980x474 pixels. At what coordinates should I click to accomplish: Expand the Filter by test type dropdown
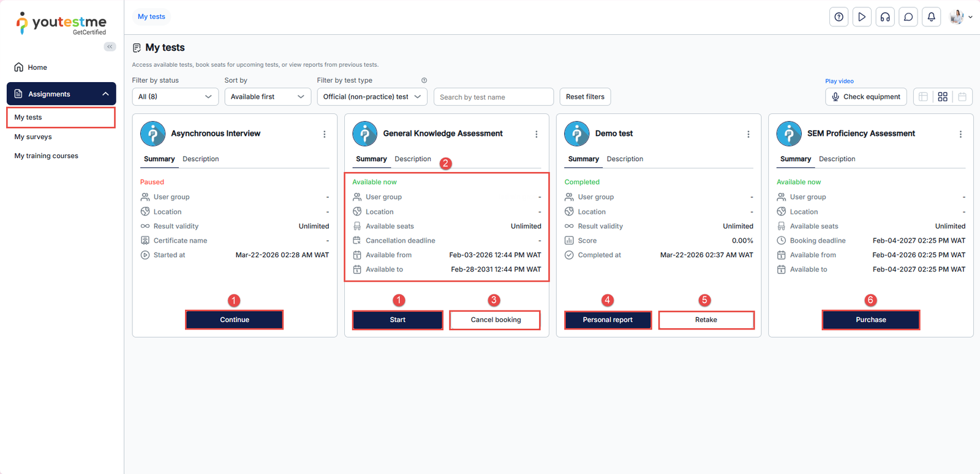point(372,97)
